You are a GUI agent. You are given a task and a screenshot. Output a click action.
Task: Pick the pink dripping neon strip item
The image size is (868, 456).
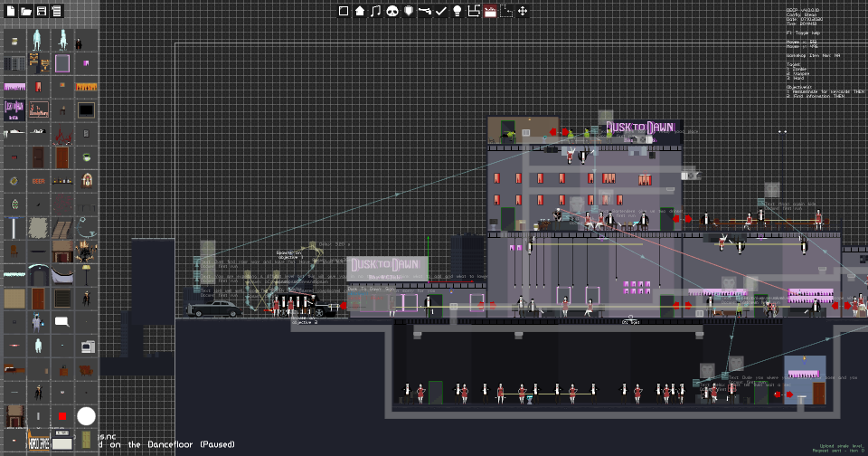coord(14,87)
